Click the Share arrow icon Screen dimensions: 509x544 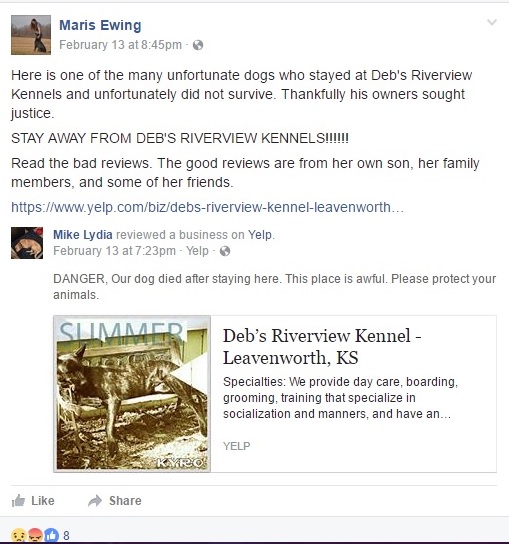tap(95, 501)
